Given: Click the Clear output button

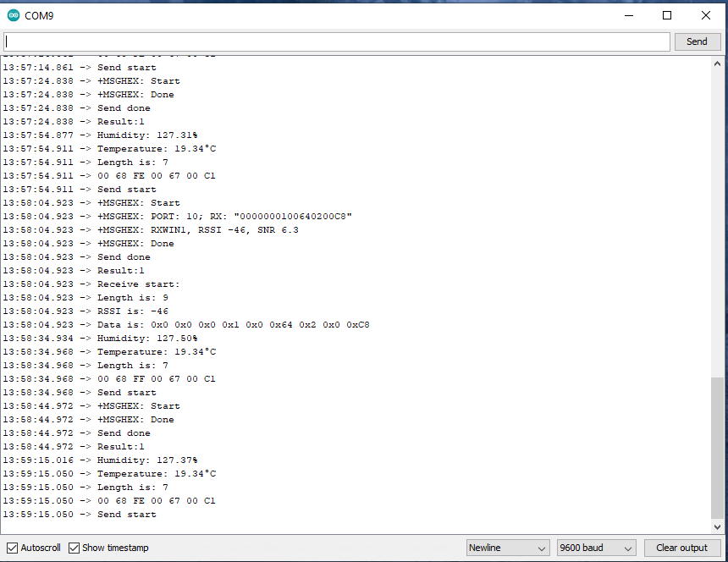Looking at the screenshot, I should [681, 548].
